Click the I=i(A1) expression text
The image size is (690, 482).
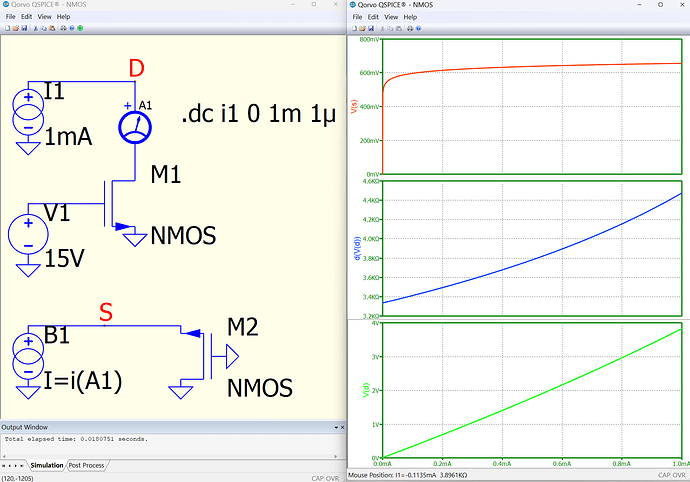(83, 381)
